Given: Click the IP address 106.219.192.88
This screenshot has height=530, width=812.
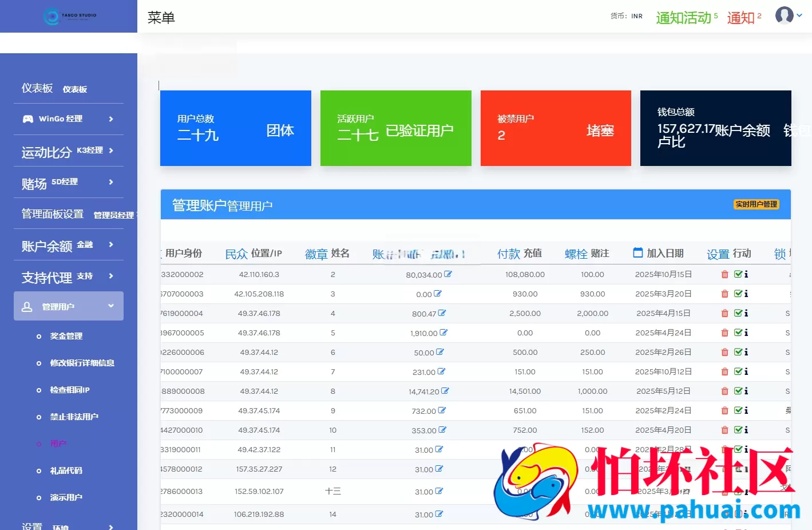Looking at the screenshot, I should tap(259, 515).
